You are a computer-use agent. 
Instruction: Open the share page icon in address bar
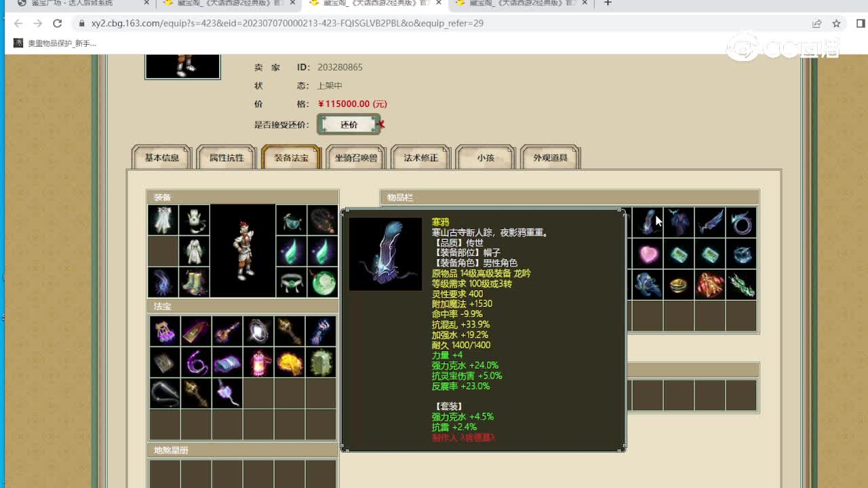817,23
